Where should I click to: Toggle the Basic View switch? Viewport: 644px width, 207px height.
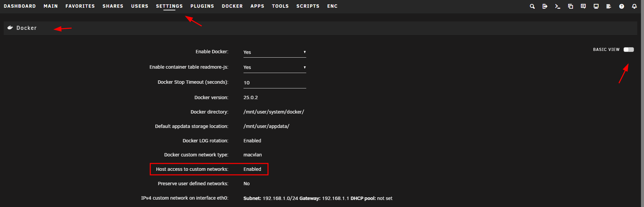(629, 50)
